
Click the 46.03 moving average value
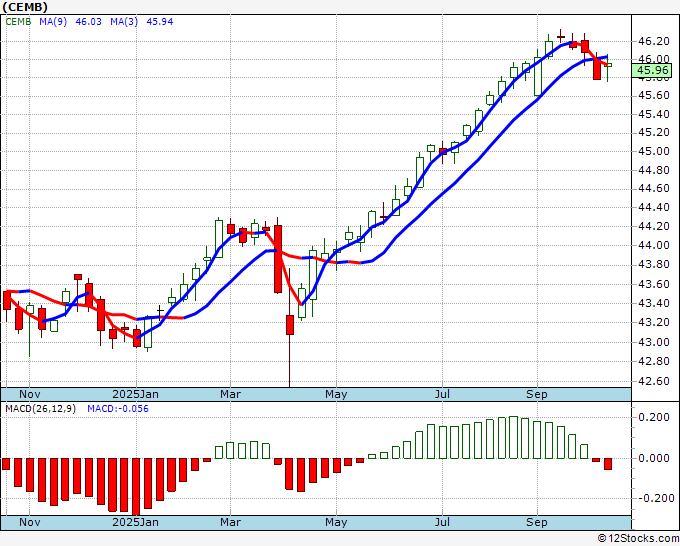click(x=88, y=22)
